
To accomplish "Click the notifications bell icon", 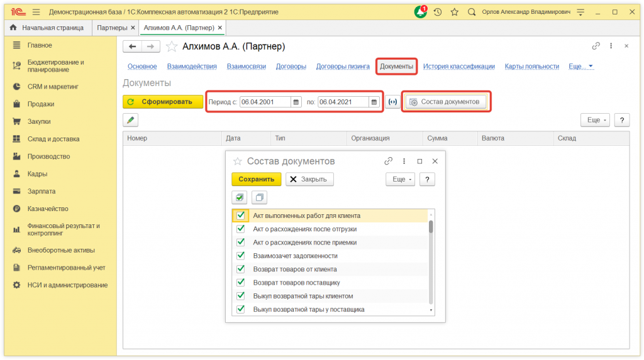I will 420,12.
